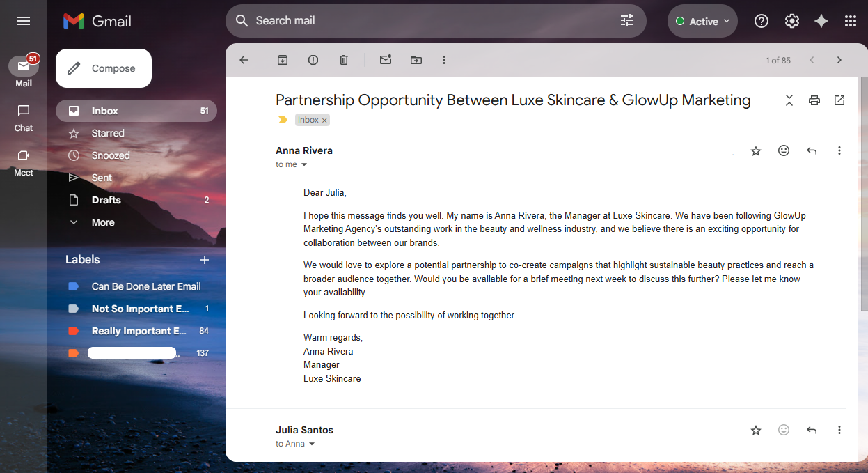
Task: Open the main menu hamburger icon
Action: (24, 21)
